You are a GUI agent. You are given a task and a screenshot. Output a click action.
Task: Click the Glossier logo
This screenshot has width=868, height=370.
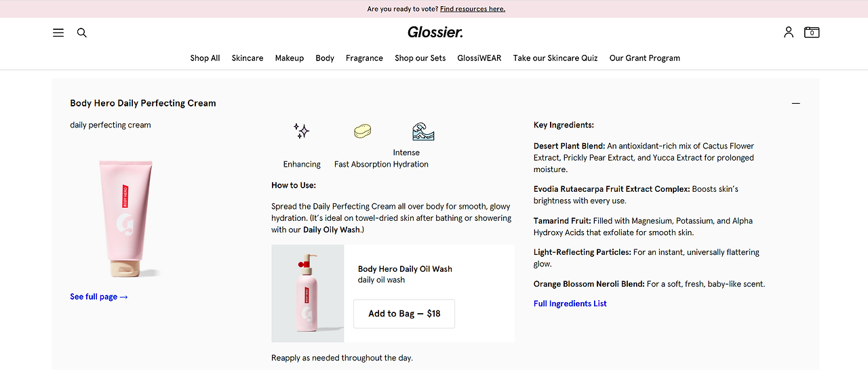[x=435, y=32]
